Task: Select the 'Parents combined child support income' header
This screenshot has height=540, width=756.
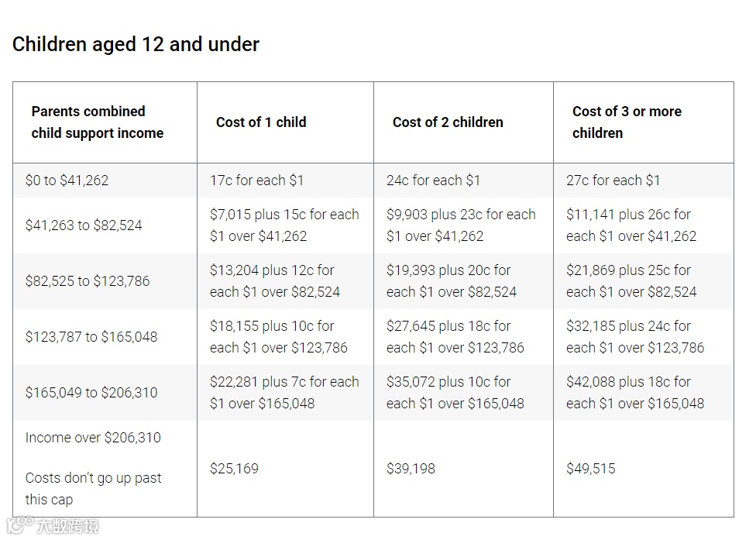Action: 98,122
